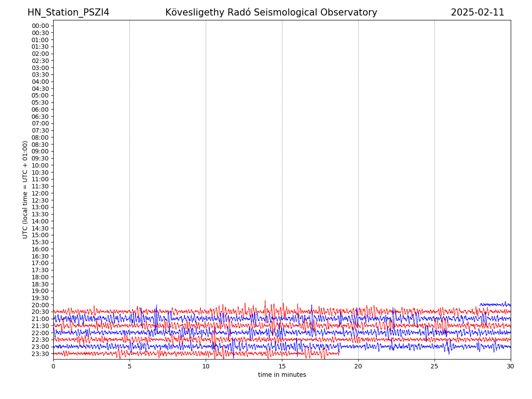Select the 12:00 time tick label
This screenshot has width=532, height=399.
[x=40, y=193]
